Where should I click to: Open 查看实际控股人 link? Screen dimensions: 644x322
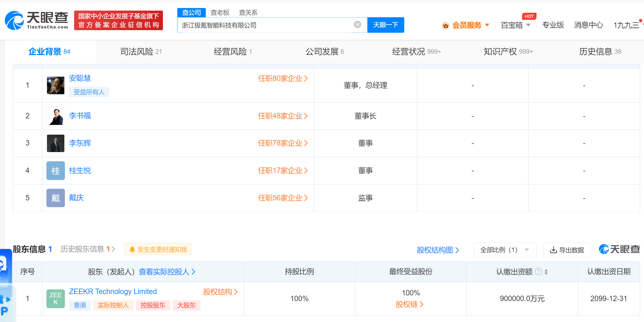point(167,272)
